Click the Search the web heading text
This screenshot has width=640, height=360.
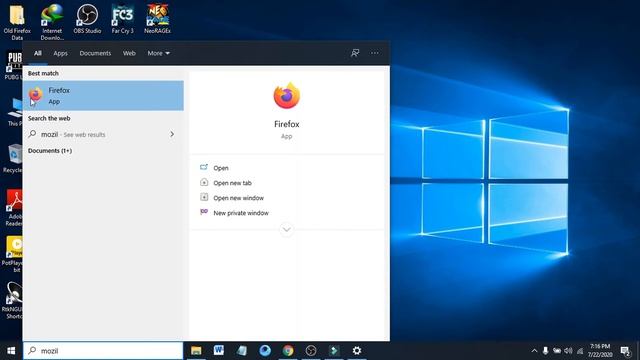click(x=49, y=118)
